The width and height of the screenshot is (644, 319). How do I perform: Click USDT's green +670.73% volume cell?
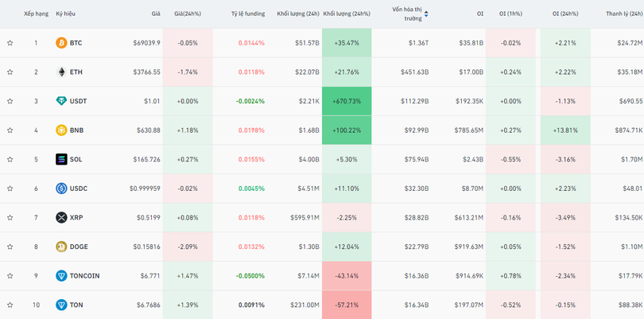tap(347, 101)
